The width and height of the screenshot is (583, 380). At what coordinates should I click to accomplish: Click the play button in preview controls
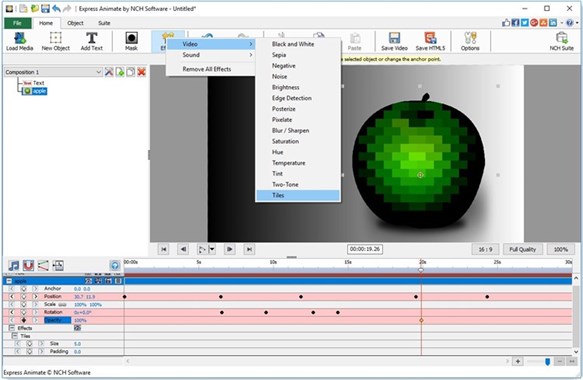pos(202,249)
